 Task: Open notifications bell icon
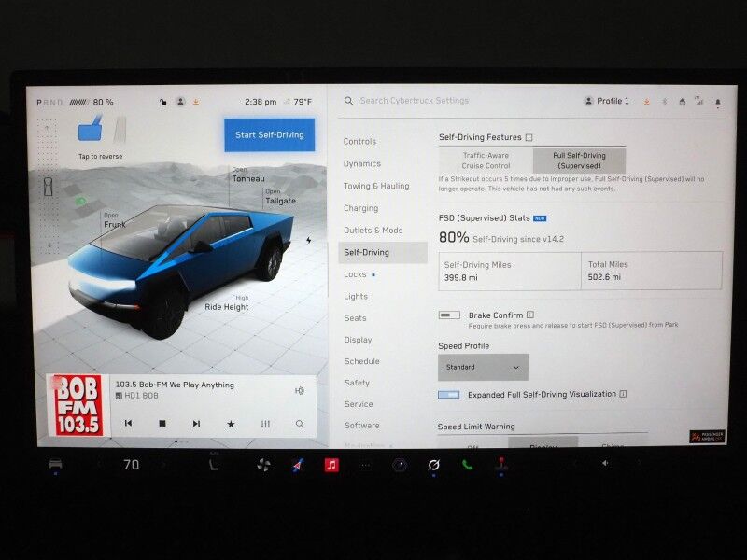coord(718,102)
